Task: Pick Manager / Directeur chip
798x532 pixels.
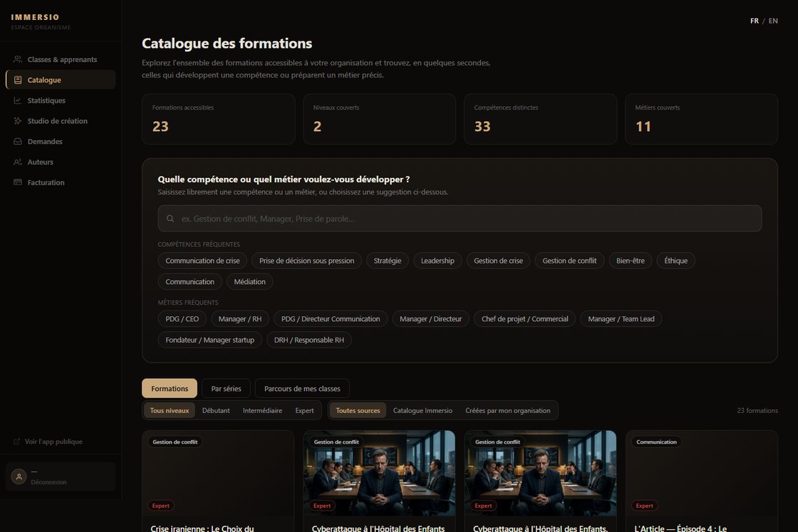Action: click(x=430, y=319)
